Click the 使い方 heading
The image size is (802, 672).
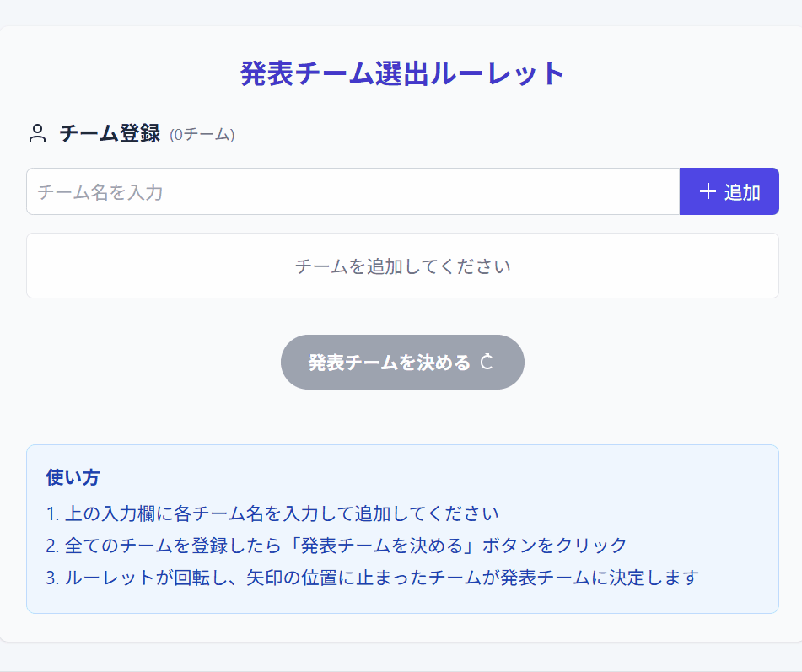(x=73, y=478)
